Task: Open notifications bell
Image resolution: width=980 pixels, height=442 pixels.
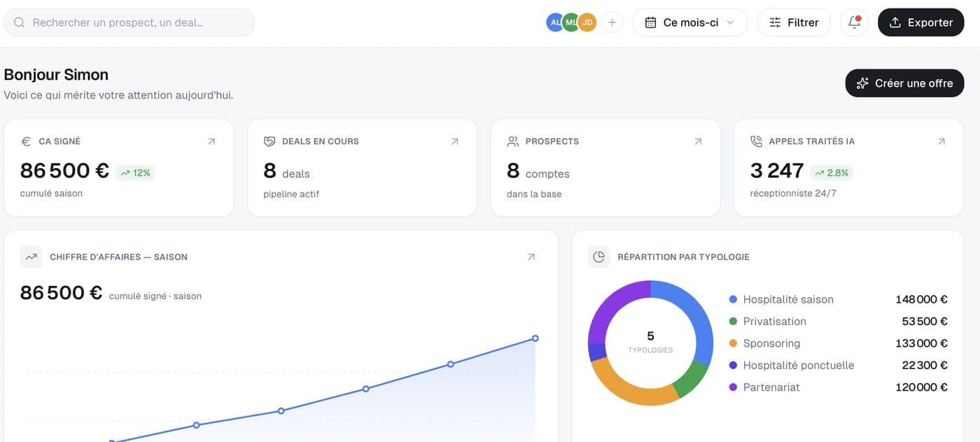Action: point(854,22)
